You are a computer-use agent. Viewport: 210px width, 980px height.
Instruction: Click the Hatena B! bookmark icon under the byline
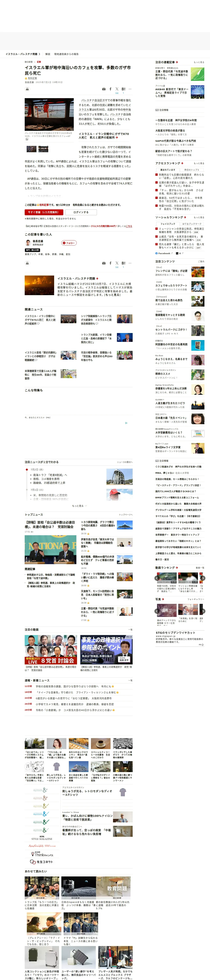click(123, 89)
